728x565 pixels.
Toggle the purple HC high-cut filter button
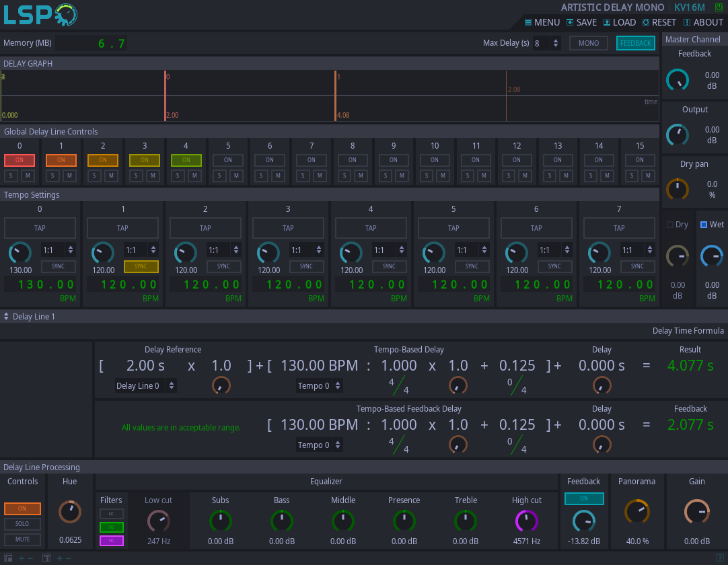(112, 541)
